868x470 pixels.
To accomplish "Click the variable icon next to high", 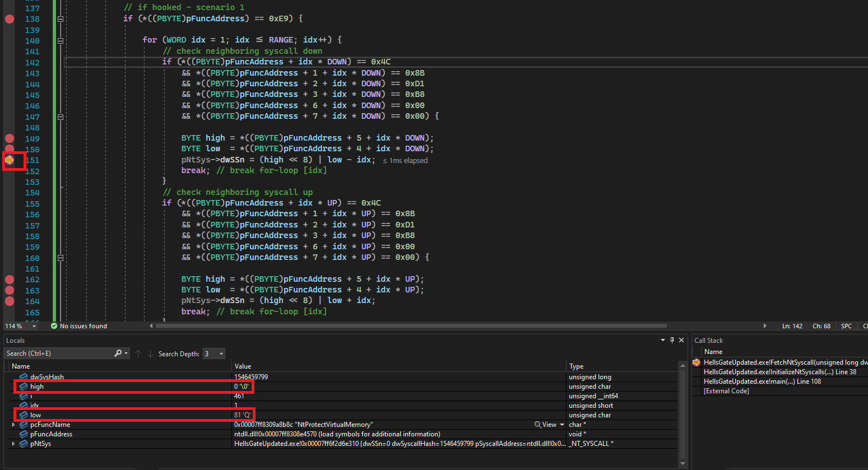I will (x=24, y=387).
